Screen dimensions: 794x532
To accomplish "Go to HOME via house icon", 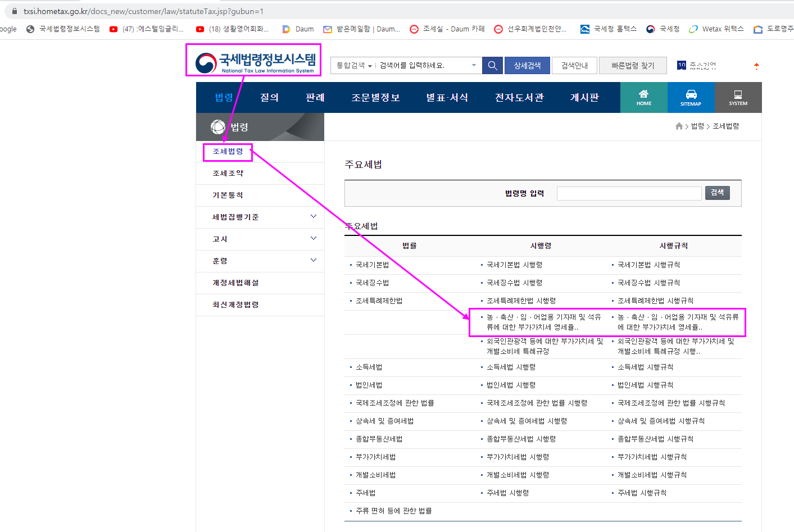I will click(644, 98).
